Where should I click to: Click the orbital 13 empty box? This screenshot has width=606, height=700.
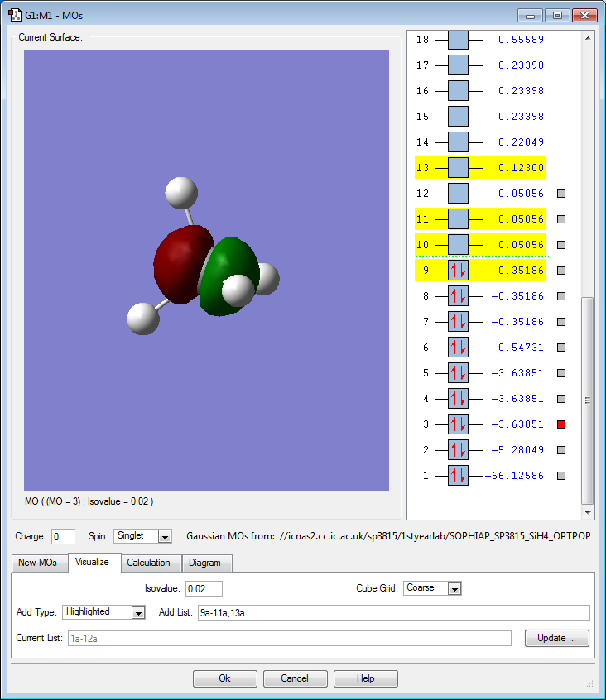click(x=458, y=168)
